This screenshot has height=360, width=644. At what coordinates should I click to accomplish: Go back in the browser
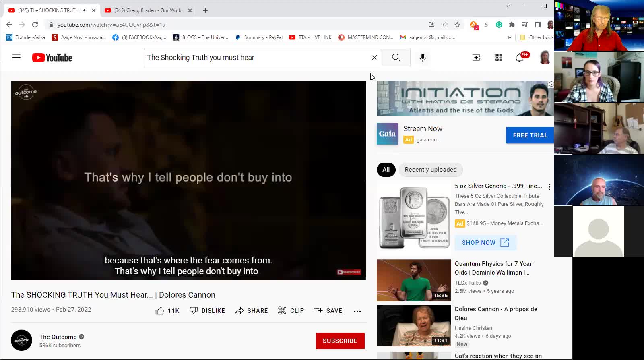(x=9, y=25)
